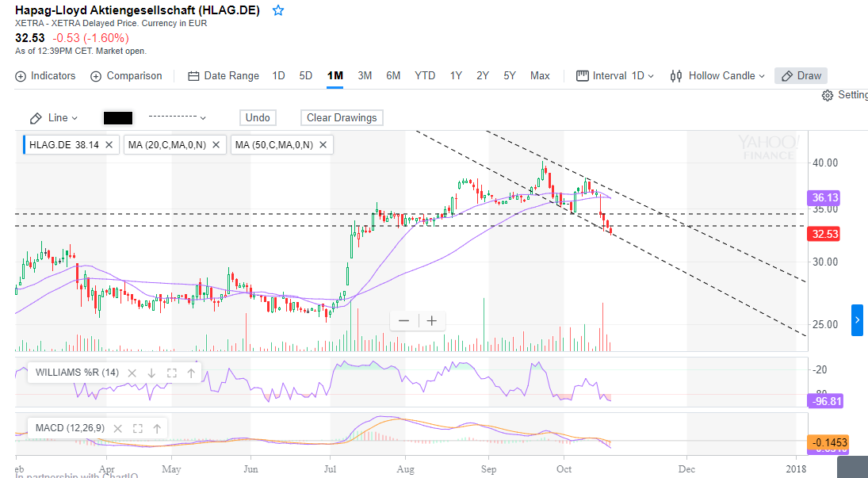The image size is (868, 478).
Task: Click the -0.1453 MACD value tag
Action: 828,442
